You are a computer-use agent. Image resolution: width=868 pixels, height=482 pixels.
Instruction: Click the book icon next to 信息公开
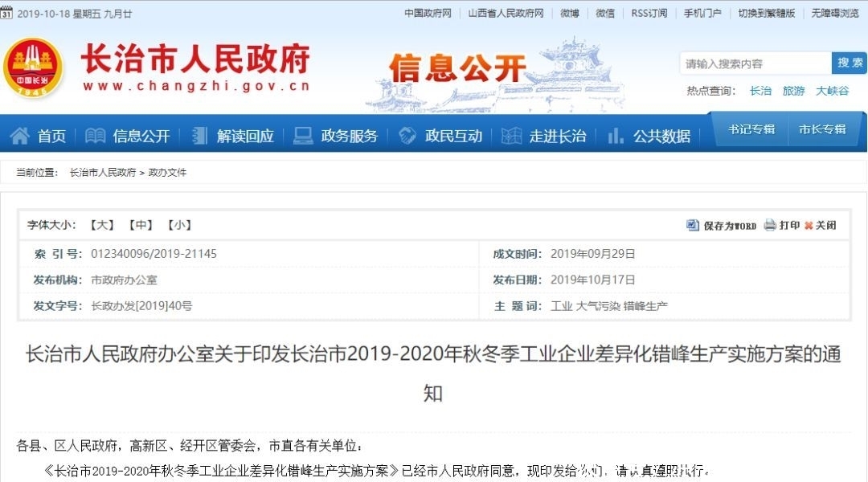(93, 136)
